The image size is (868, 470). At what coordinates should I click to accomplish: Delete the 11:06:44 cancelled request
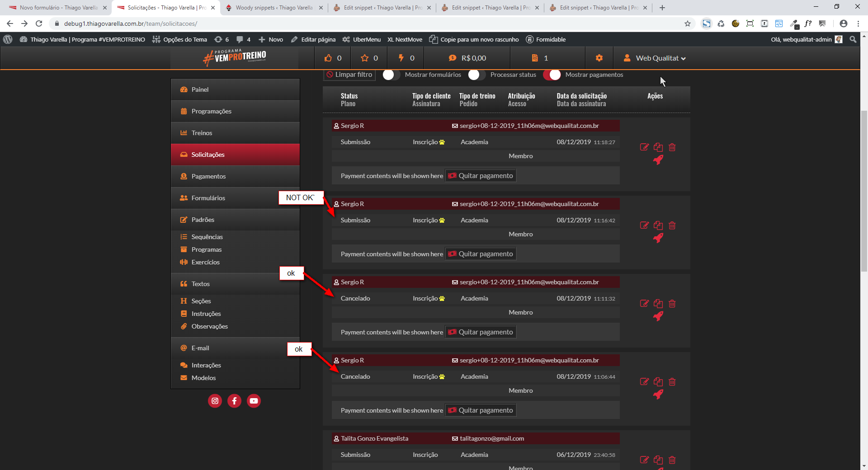pos(672,381)
